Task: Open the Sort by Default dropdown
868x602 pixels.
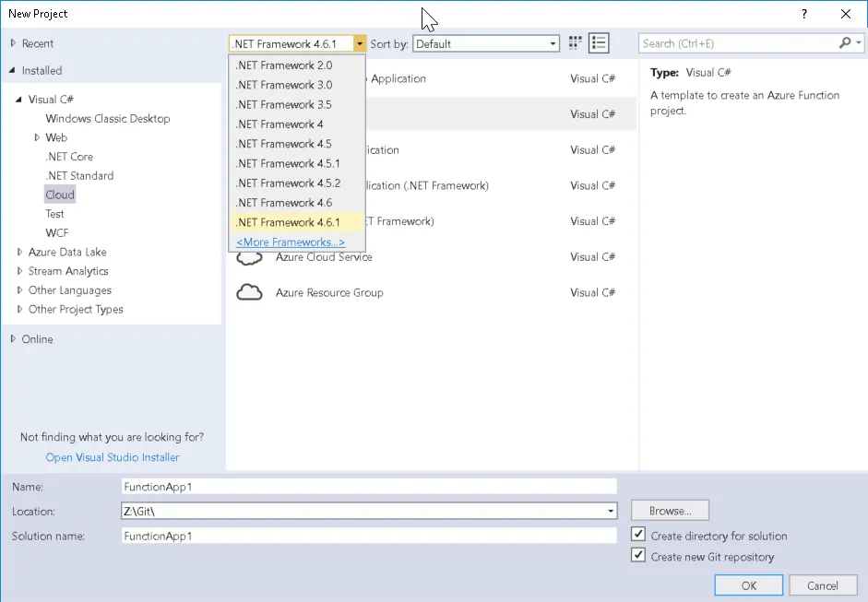Action: point(485,43)
